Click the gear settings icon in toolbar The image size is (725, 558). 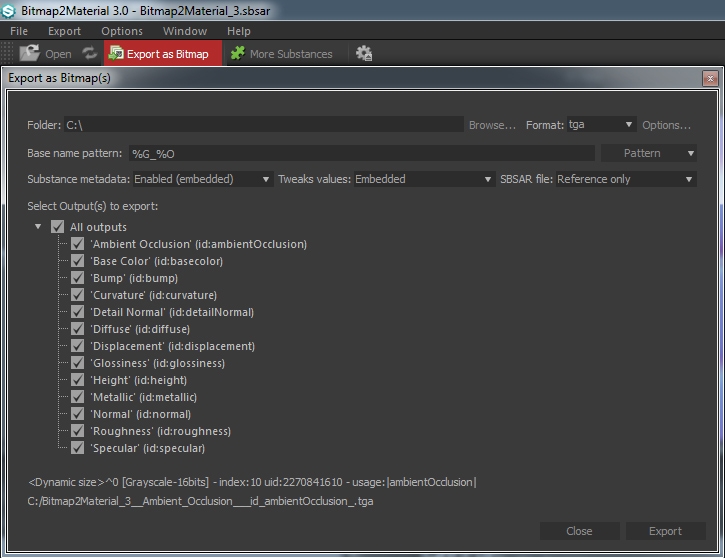364,54
